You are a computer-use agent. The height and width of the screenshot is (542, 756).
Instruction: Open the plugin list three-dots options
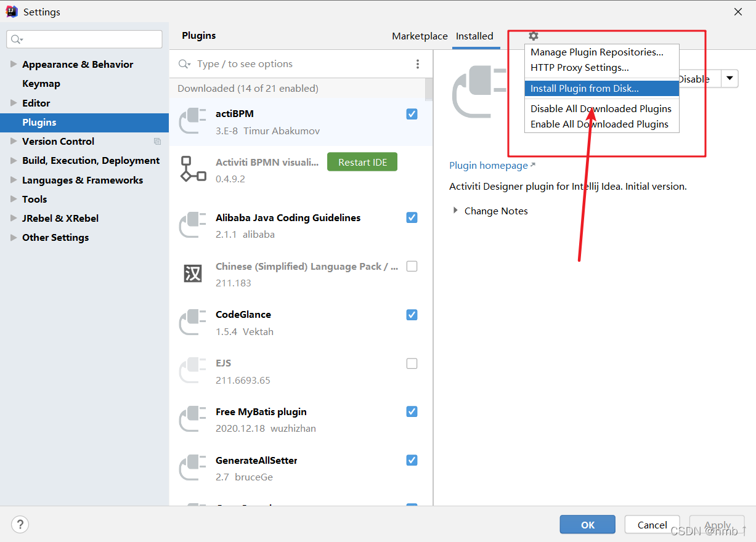coord(418,64)
